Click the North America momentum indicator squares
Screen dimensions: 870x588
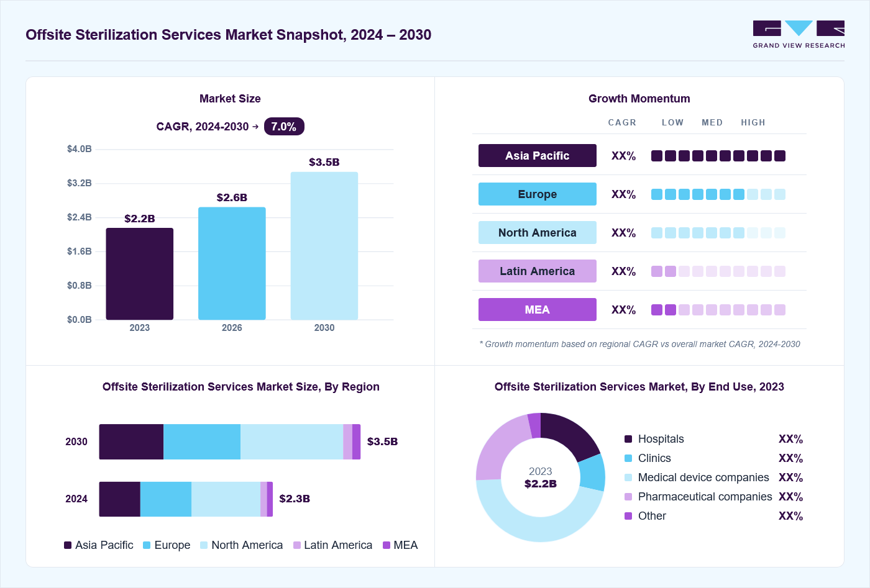click(x=718, y=233)
